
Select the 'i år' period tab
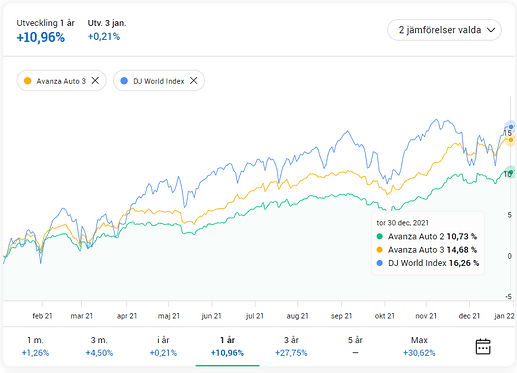163,346
